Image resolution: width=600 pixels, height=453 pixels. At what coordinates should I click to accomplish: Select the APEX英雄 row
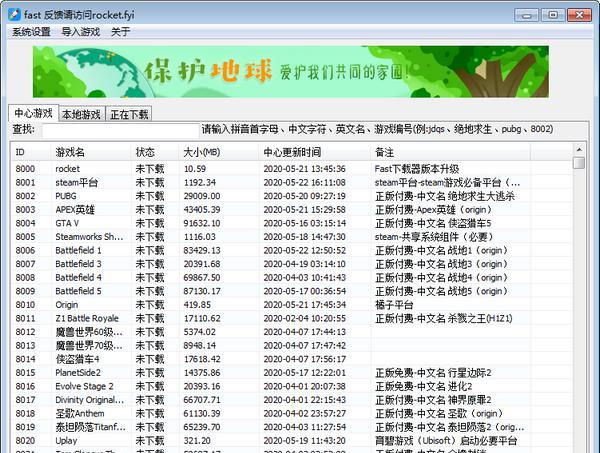[292, 210]
